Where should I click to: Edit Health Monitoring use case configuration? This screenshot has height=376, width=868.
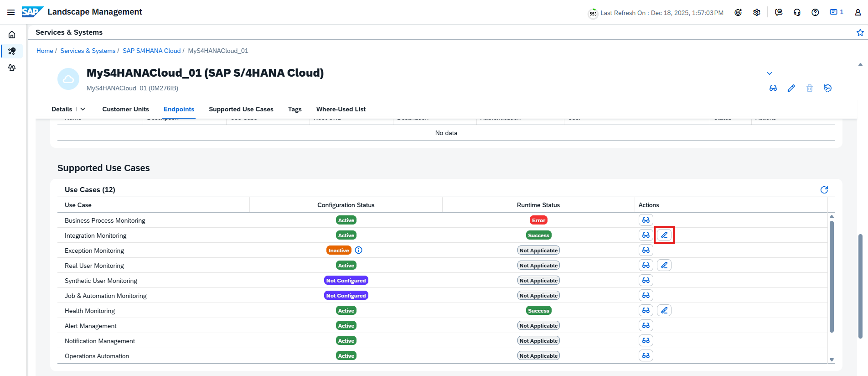664,311
